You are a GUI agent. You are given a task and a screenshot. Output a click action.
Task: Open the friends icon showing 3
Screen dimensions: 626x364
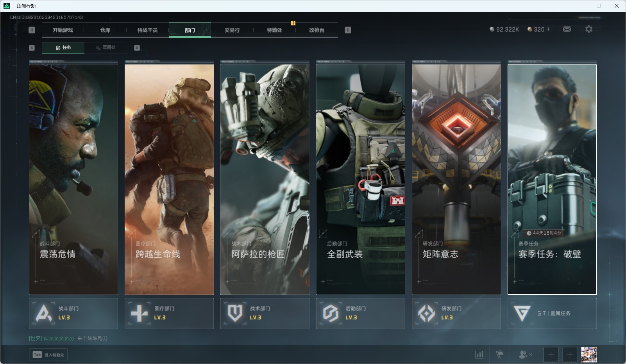[x=525, y=355]
